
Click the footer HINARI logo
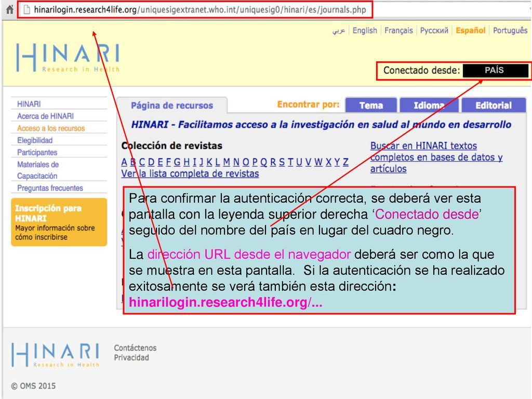point(56,355)
